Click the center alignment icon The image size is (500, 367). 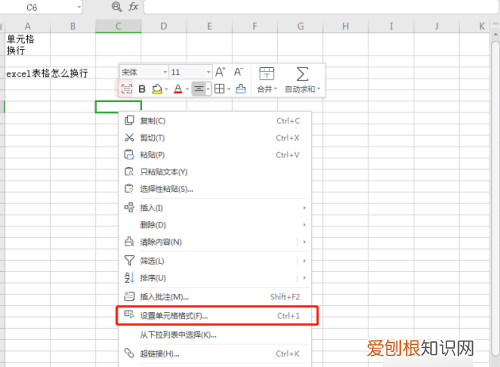[x=199, y=89]
